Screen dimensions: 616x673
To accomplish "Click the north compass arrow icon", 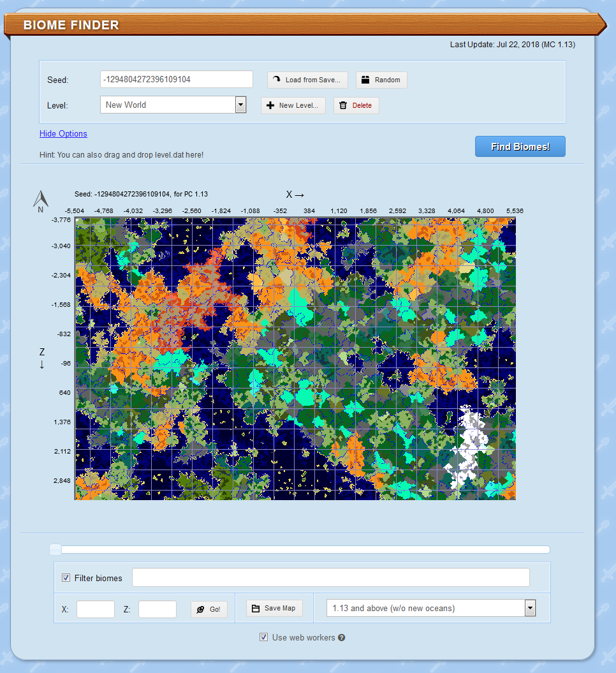I will point(40,200).
